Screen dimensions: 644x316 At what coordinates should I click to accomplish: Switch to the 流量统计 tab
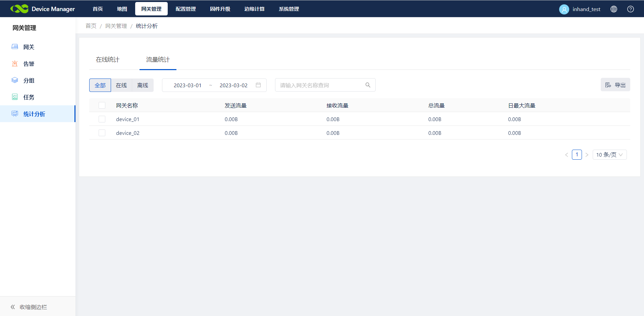point(158,60)
